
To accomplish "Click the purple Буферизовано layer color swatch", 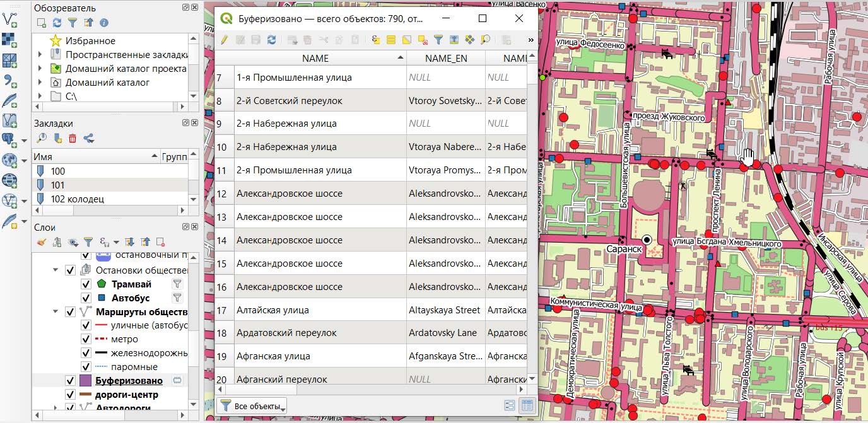I will 86,381.
